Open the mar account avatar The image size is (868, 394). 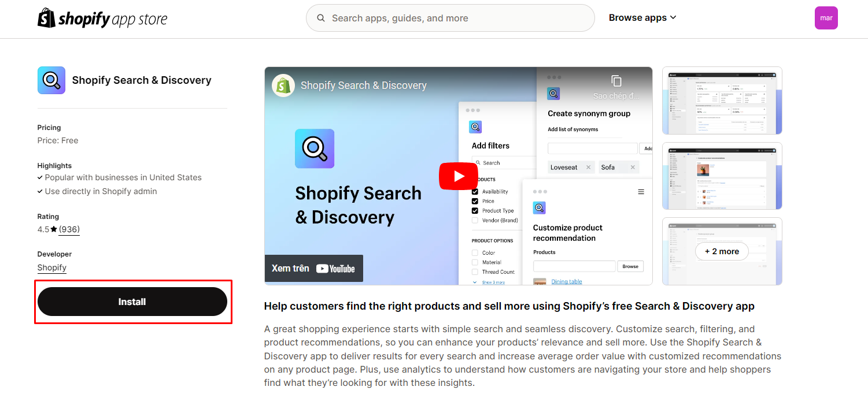pos(826,18)
